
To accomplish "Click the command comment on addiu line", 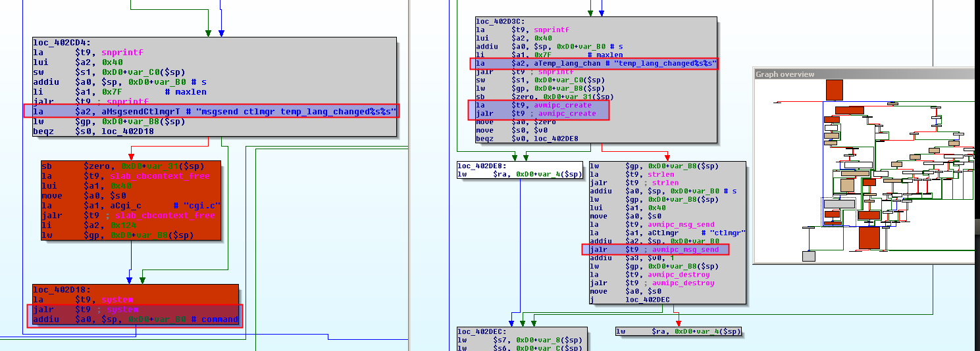I will [x=219, y=319].
